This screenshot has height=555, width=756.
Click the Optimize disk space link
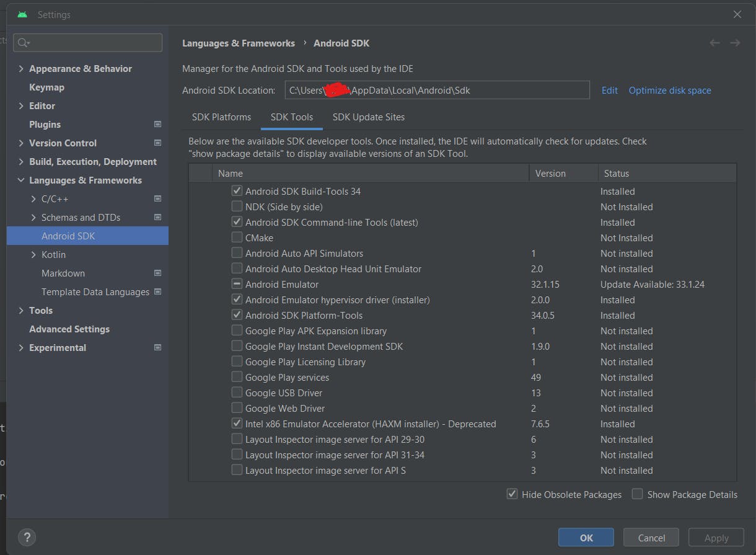669,91
